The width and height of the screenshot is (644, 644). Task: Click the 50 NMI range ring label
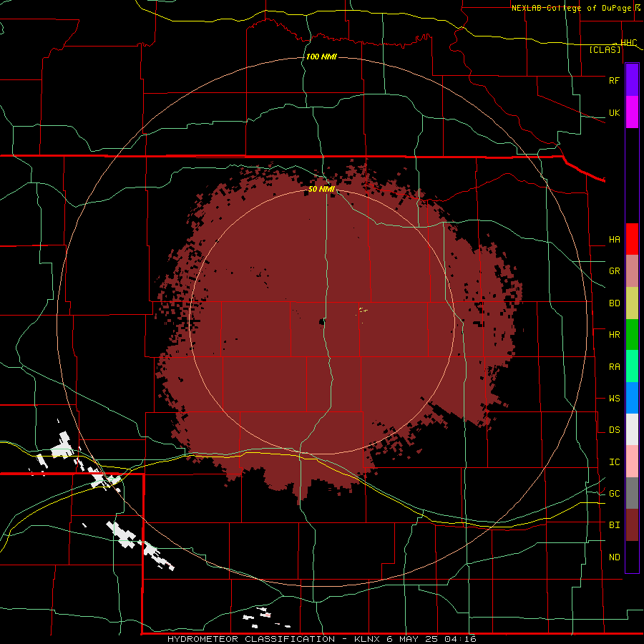(x=321, y=189)
